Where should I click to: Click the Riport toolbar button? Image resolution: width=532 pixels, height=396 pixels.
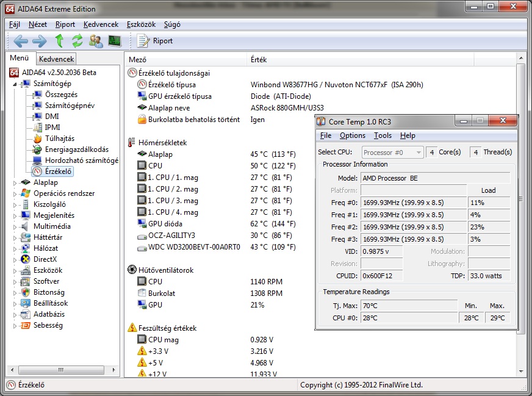pos(155,41)
